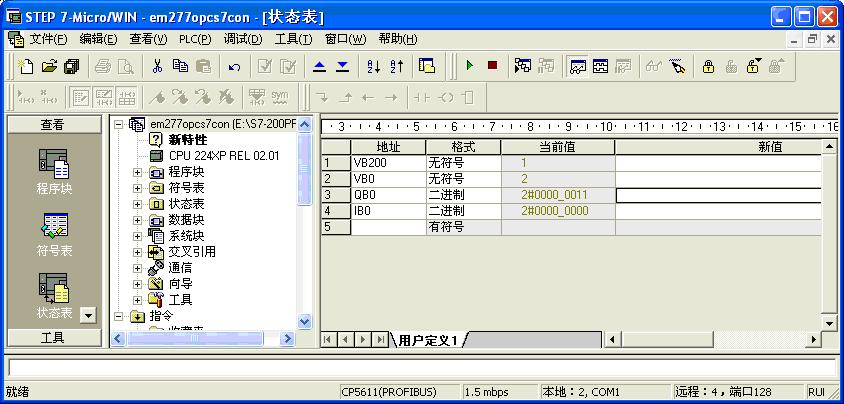The image size is (844, 404).
Task: Expand the 数据块 tree node
Action: click(137, 221)
